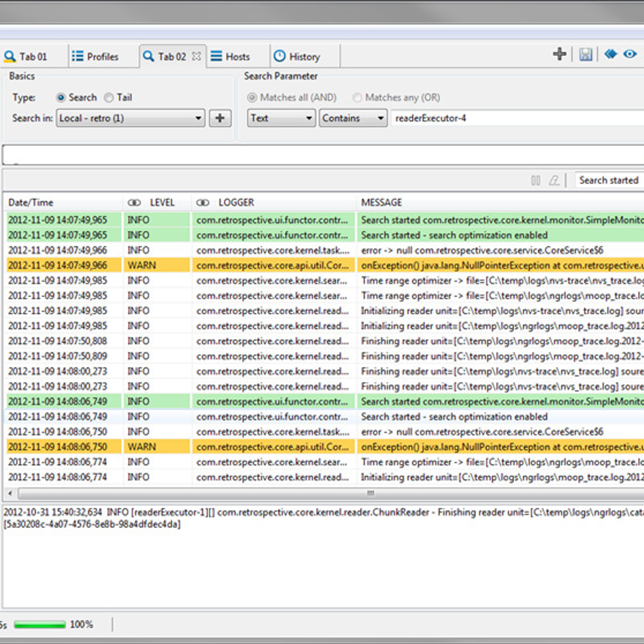Click the blue double-diamond toolbar icon
644x644 pixels.
tap(610, 54)
